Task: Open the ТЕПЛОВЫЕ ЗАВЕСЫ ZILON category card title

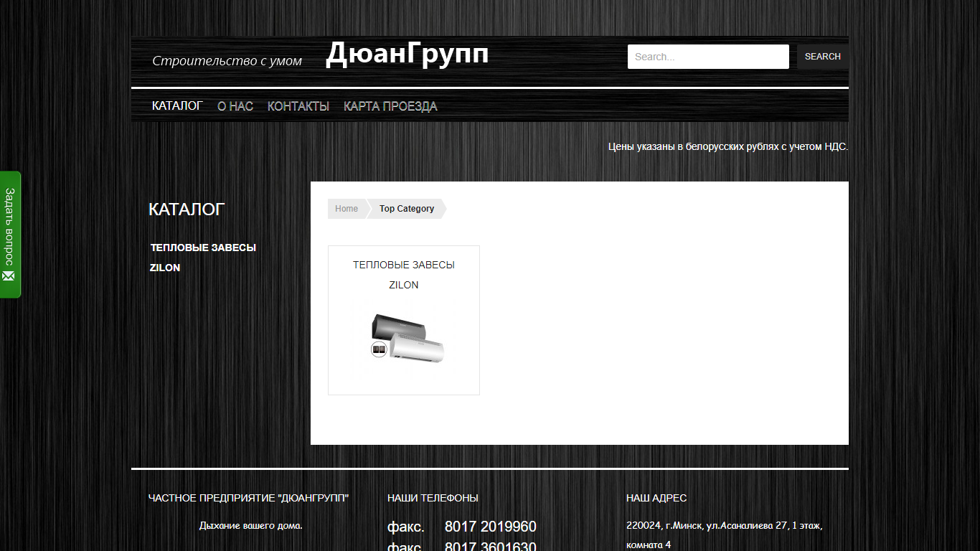Action: (x=404, y=275)
